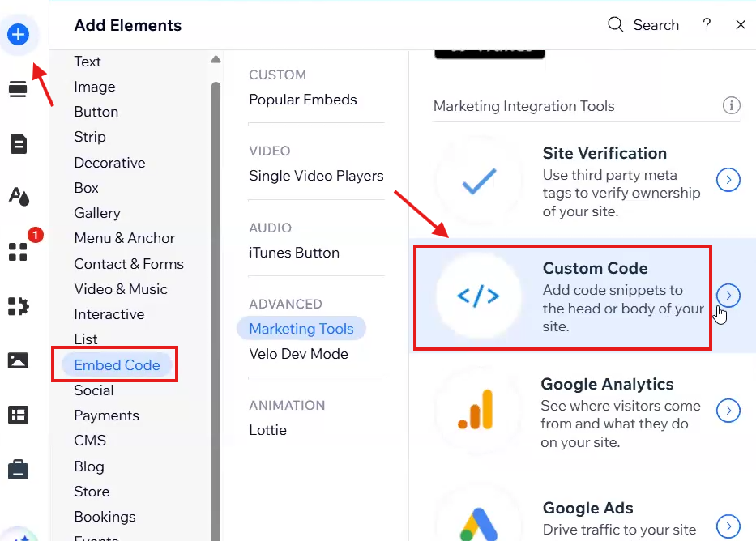This screenshot has height=541, width=756.
Task: Expand the Site Verification arrow chevron
Action: (728, 180)
